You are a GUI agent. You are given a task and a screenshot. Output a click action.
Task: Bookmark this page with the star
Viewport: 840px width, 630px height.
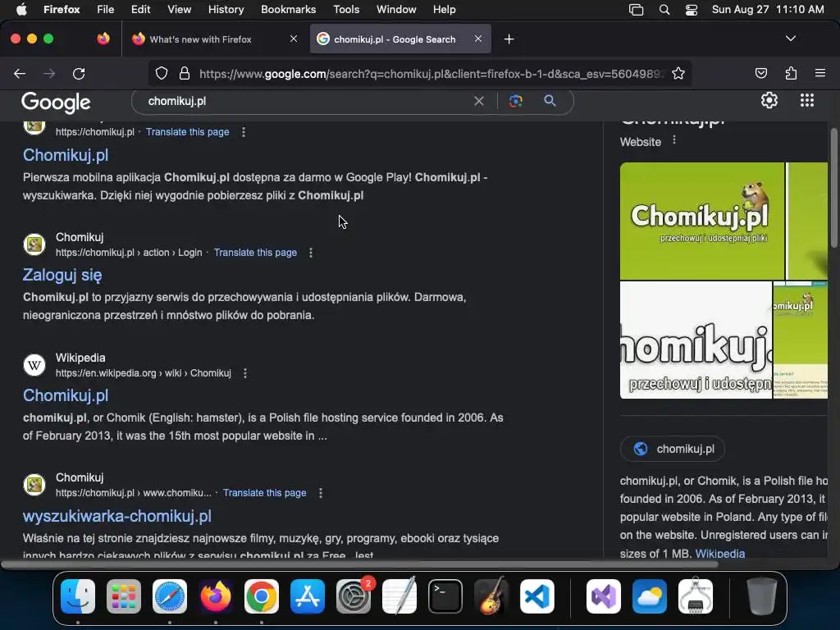click(x=678, y=73)
